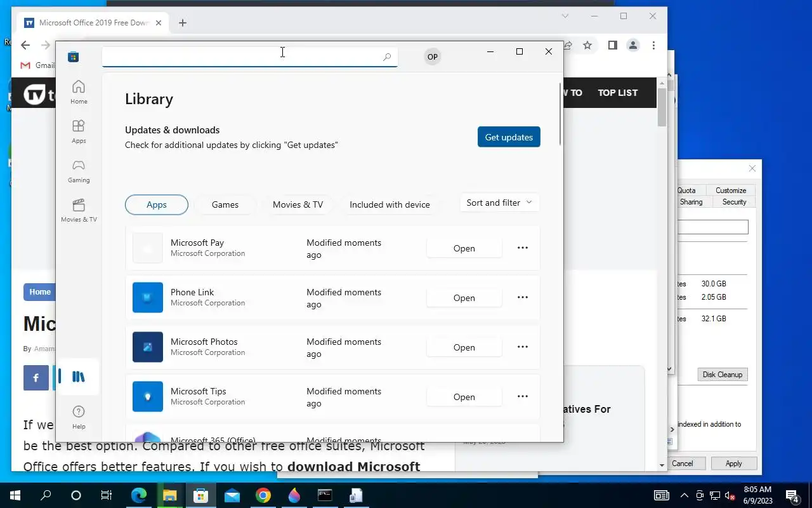Click the TOP LIST menu on webpage
The image size is (812, 508).
click(x=617, y=93)
